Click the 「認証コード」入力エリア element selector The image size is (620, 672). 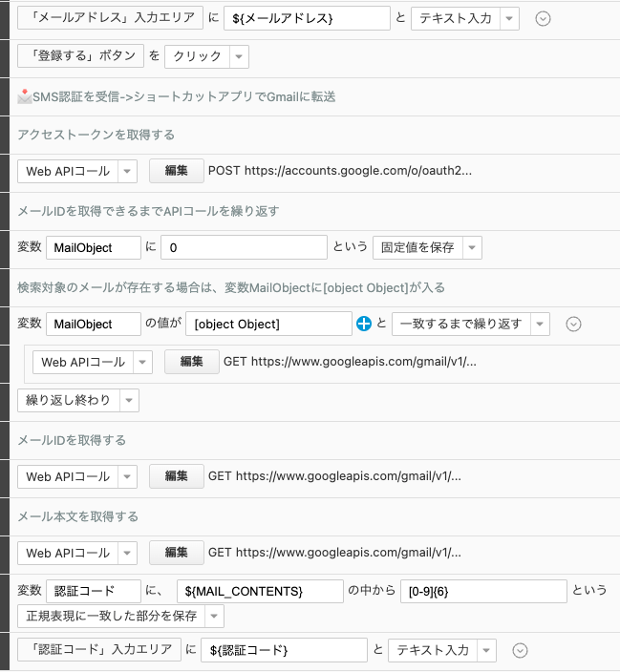coord(98,650)
